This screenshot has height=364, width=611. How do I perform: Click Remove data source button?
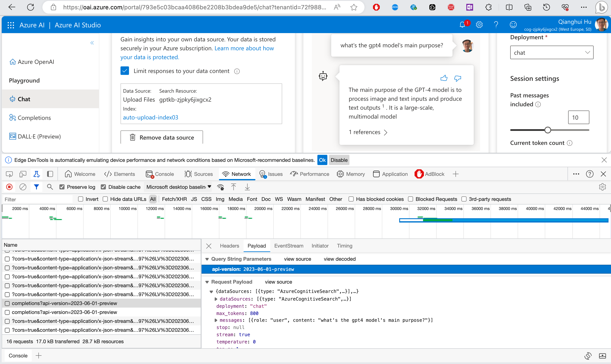(x=161, y=137)
